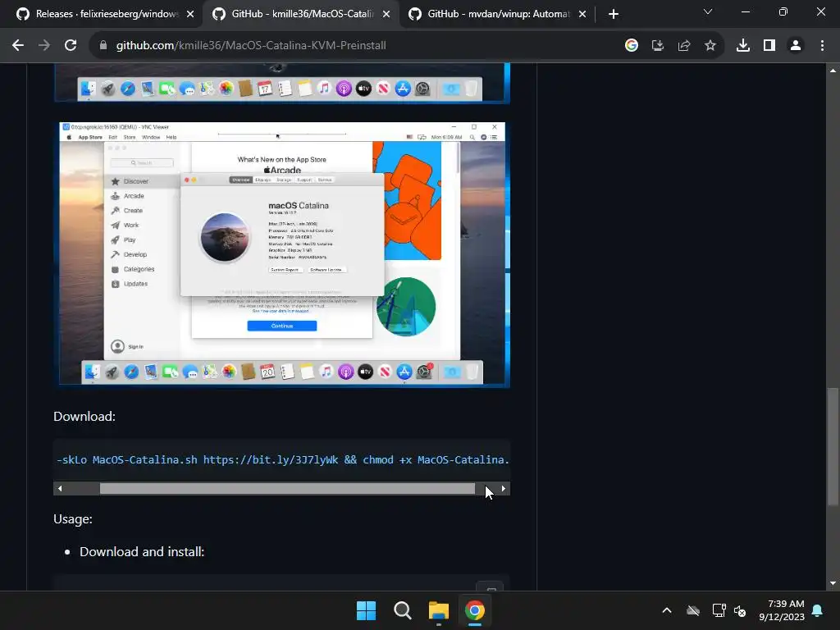
Task: Click the code block's left scroll arrow
Action: pos(59,489)
